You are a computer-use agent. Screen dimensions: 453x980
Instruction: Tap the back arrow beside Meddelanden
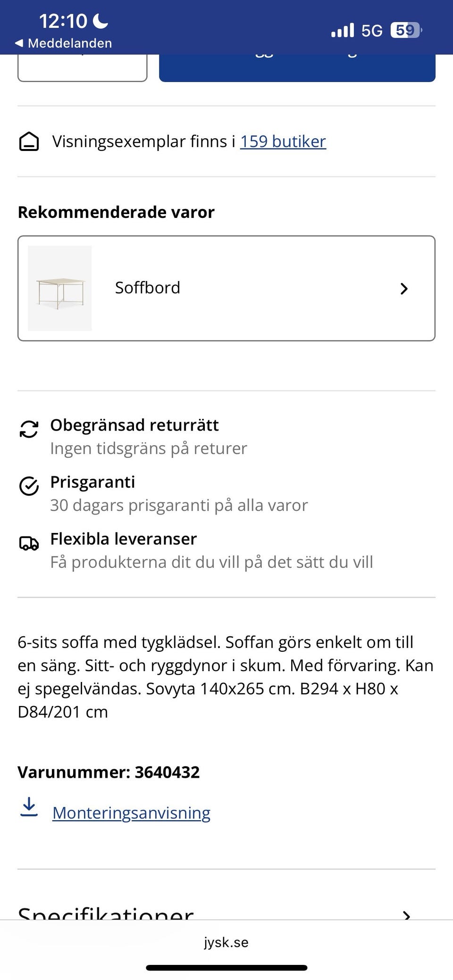click(x=19, y=43)
